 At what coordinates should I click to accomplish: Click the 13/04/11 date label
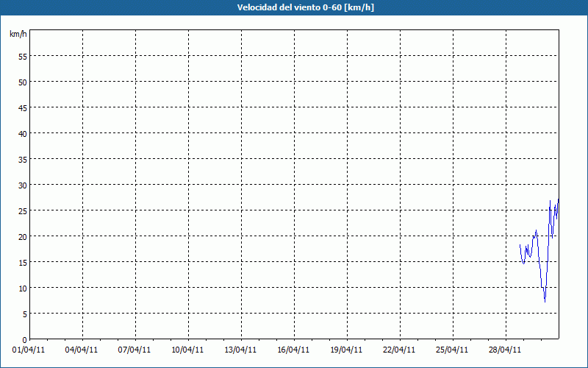[x=240, y=350]
